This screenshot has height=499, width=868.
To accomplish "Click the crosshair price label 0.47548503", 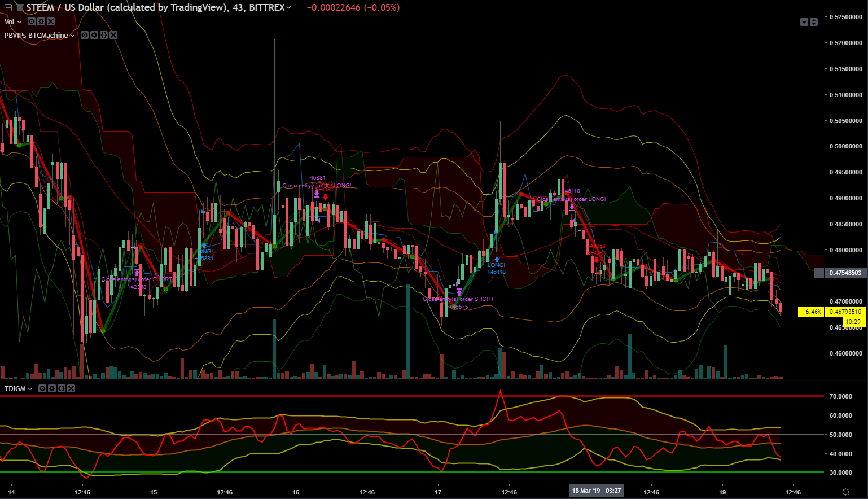I will pyautogui.click(x=845, y=273).
